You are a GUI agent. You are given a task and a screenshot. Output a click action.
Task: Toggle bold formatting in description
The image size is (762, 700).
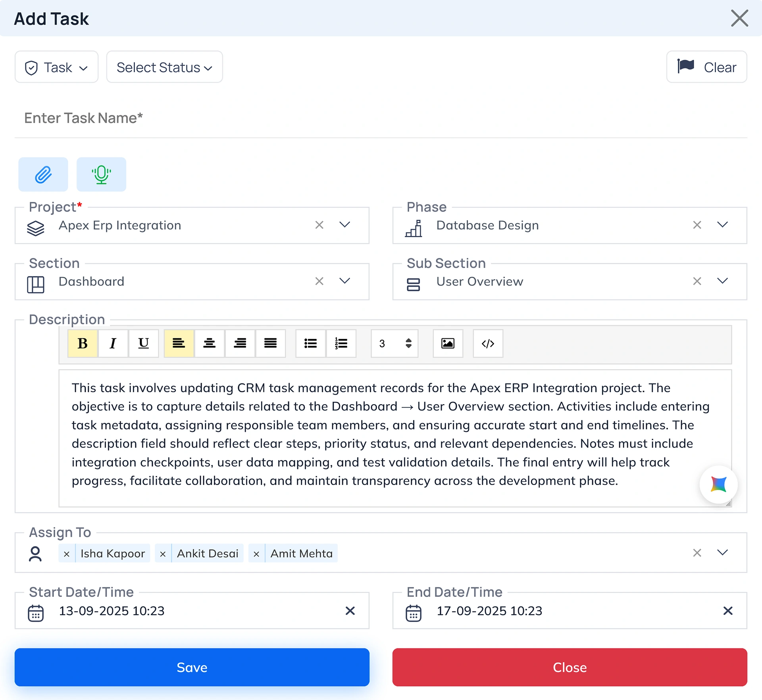point(83,343)
